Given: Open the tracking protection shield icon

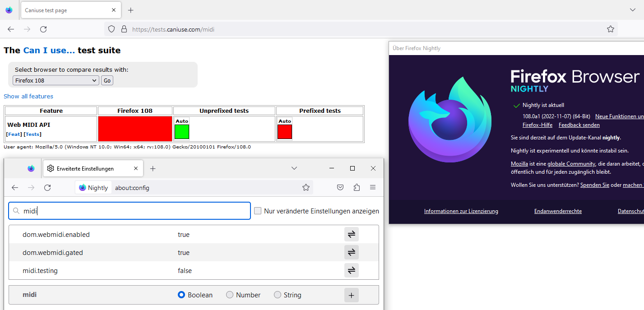Looking at the screenshot, I should point(111,28).
